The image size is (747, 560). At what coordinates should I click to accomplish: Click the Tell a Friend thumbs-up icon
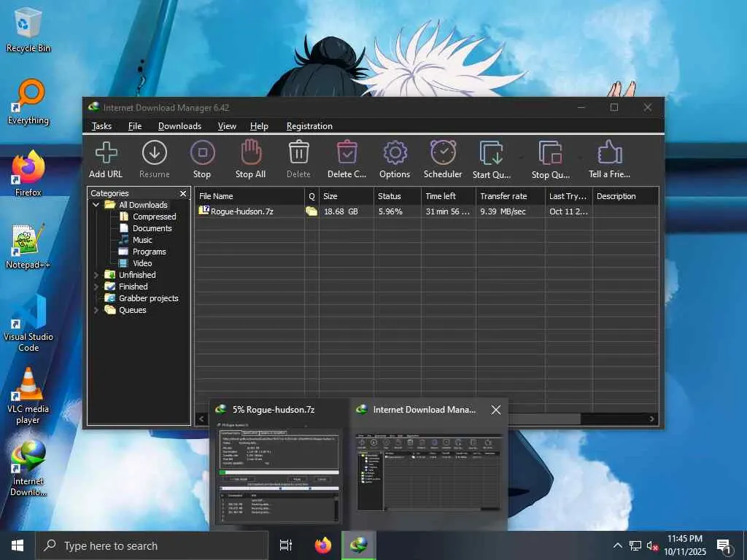(x=610, y=152)
